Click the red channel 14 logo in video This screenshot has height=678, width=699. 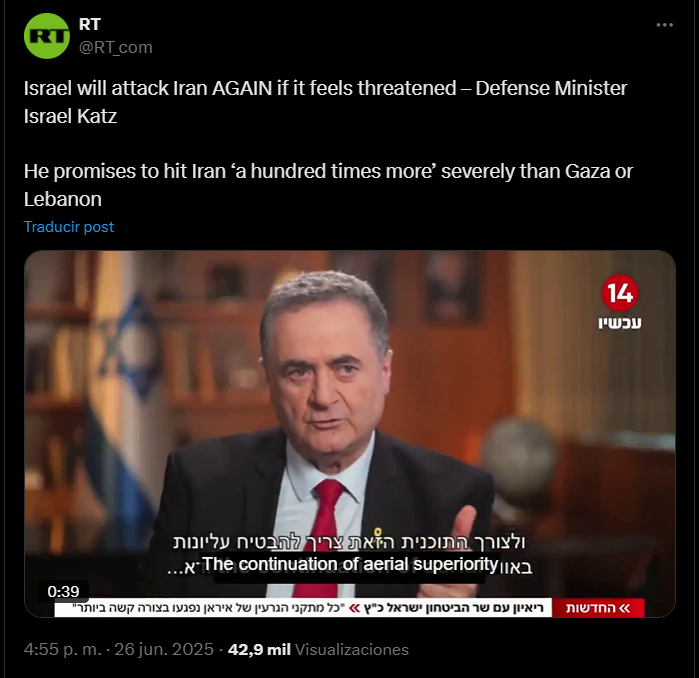(620, 293)
